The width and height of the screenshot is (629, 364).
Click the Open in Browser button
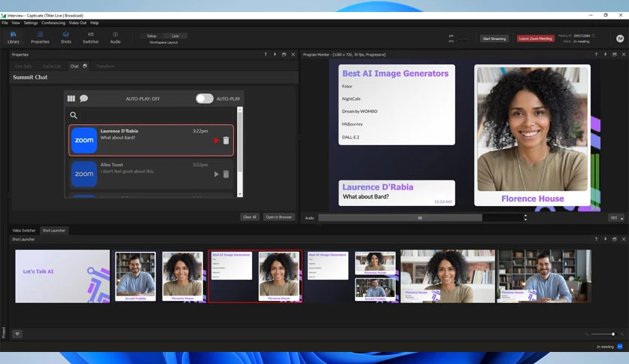click(x=279, y=217)
